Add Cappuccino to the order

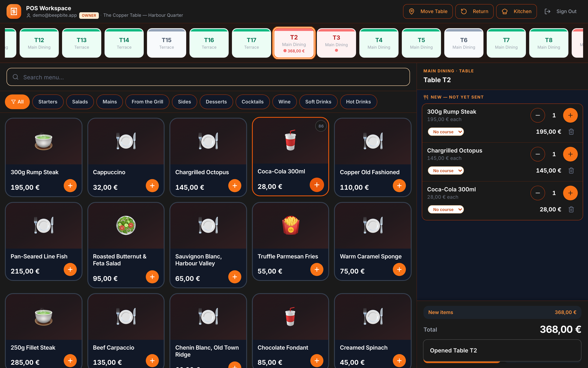click(152, 186)
